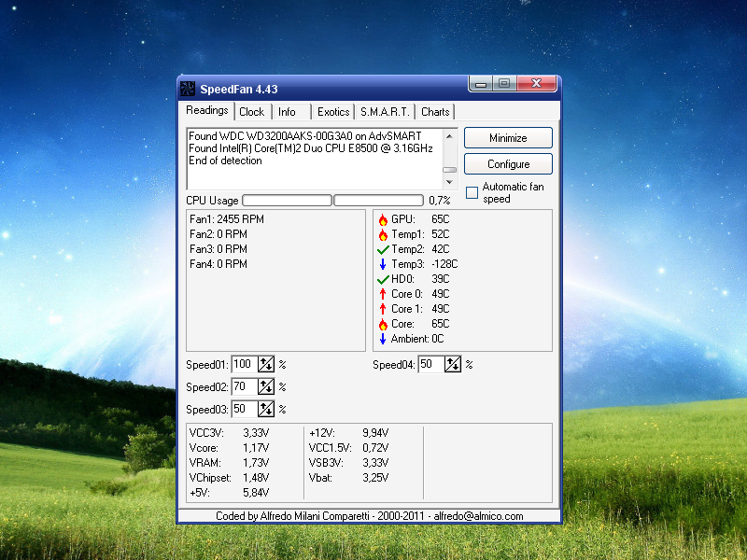Click the GPU 65C value
The height and width of the screenshot is (560, 747).
point(440,219)
